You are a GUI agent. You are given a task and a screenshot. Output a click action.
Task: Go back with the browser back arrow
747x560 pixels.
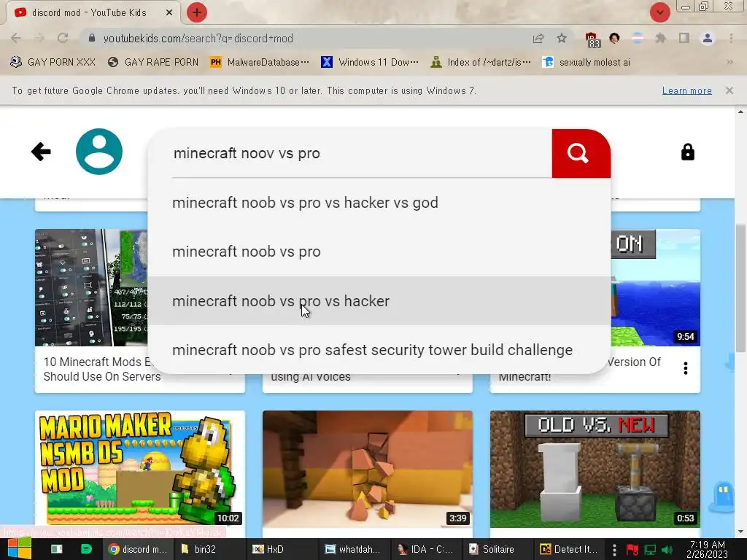pos(16,38)
